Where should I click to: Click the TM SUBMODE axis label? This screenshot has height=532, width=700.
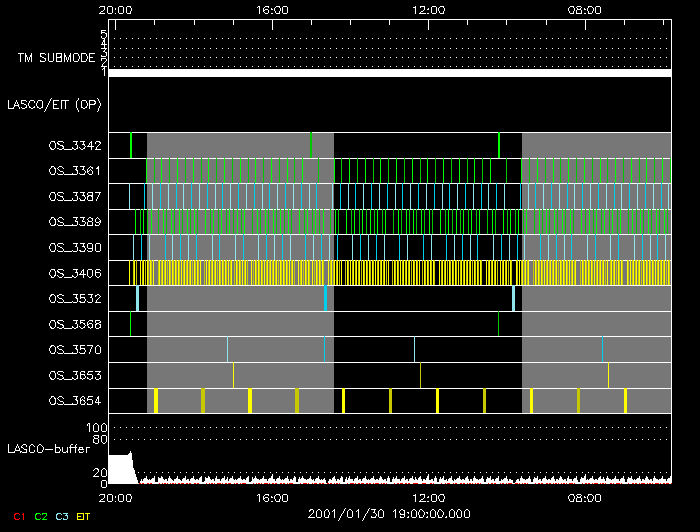tap(55, 58)
